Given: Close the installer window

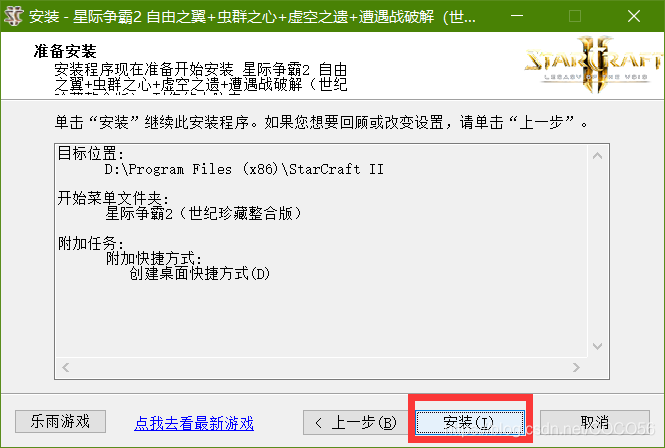Looking at the screenshot, I should [x=634, y=16].
